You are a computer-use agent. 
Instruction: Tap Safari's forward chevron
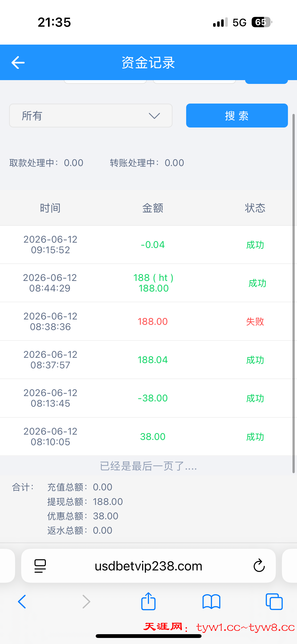pyautogui.click(x=86, y=602)
